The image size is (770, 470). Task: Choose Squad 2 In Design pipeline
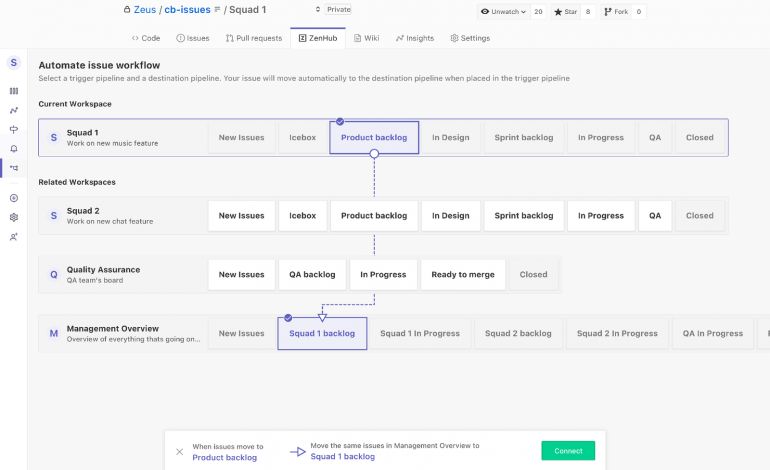(x=450, y=216)
